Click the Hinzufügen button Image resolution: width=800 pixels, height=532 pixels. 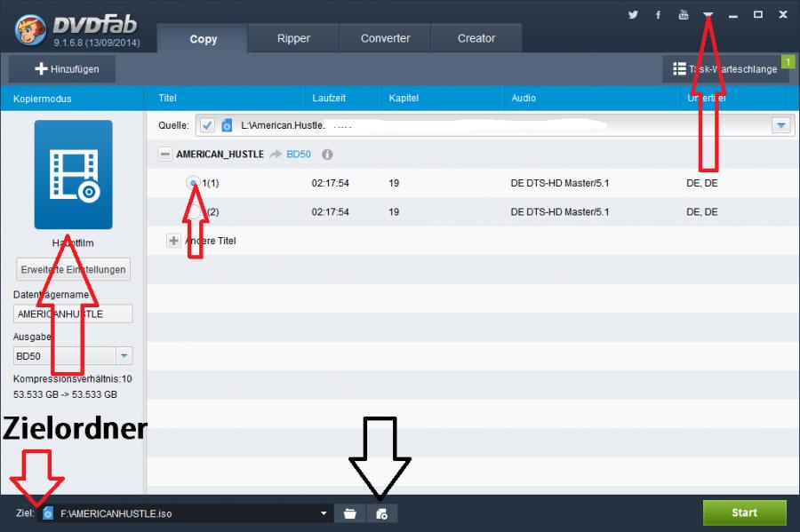[62, 68]
